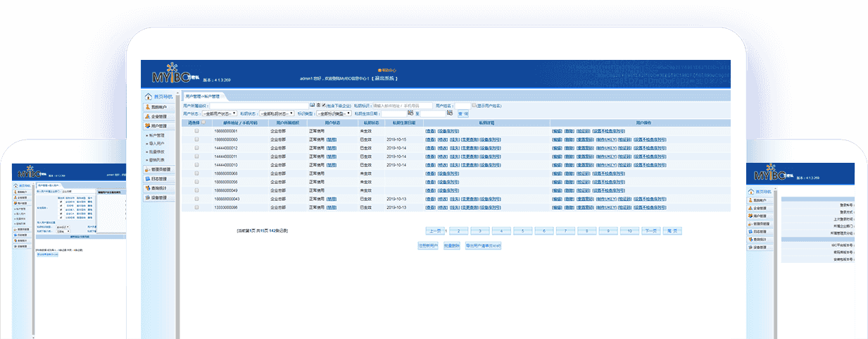Enable the 显示用户姓名 checkbox
868x339 pixels.
pyautogui.click(x=474, y=105)
